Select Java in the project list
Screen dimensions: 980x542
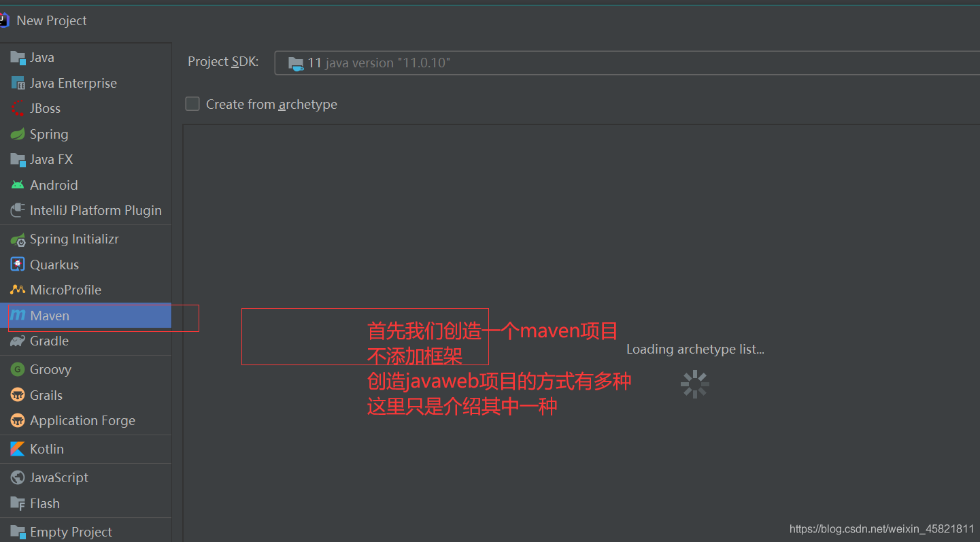(x=41, y=57)
